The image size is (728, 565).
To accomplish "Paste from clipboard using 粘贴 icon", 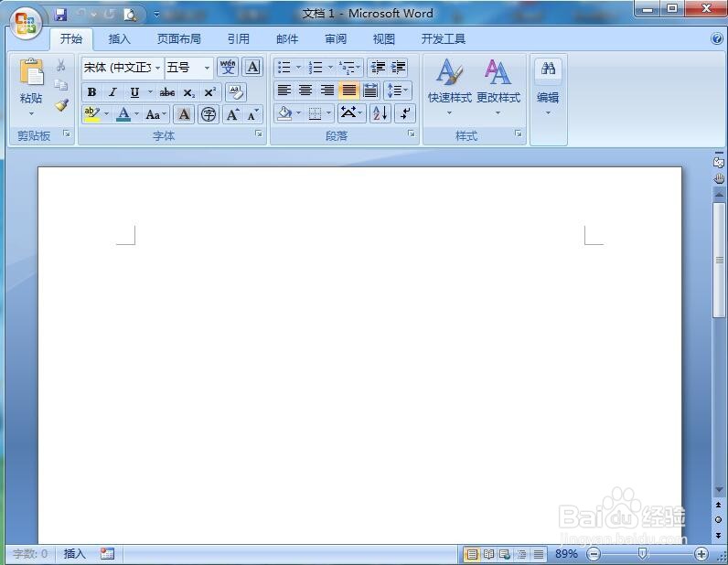I will 31,72.
